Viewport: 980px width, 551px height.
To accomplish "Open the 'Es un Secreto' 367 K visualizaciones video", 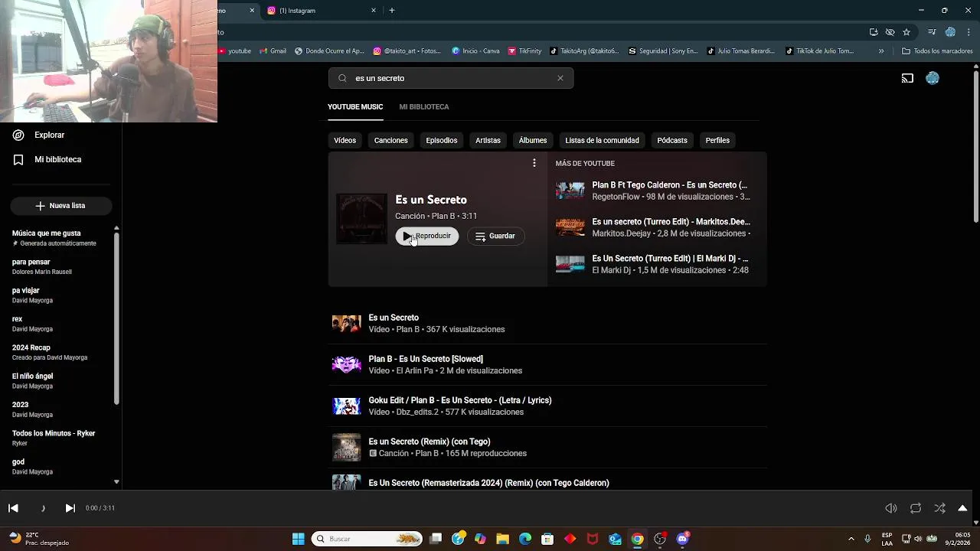I will click(x=547, y=324).
